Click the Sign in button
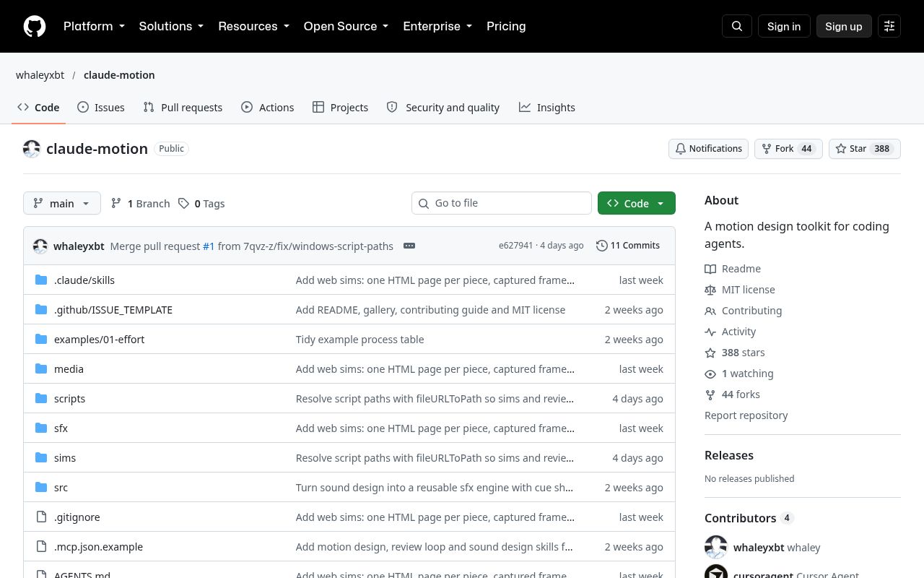The image size is (924, 578). pyautogui.click(x=784, y=26)
